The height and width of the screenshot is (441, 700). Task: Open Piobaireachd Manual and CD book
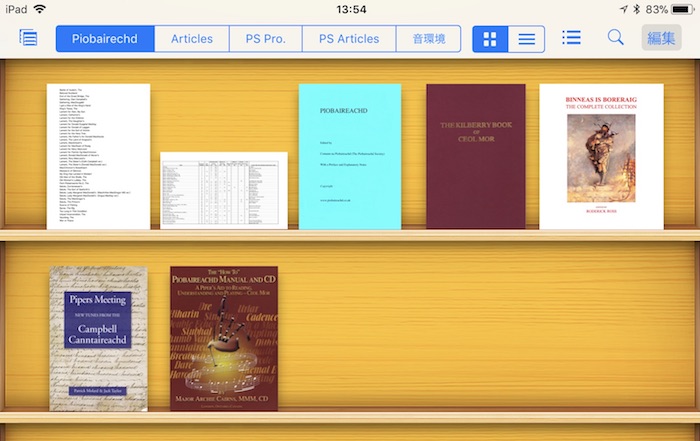click(224, 338)
